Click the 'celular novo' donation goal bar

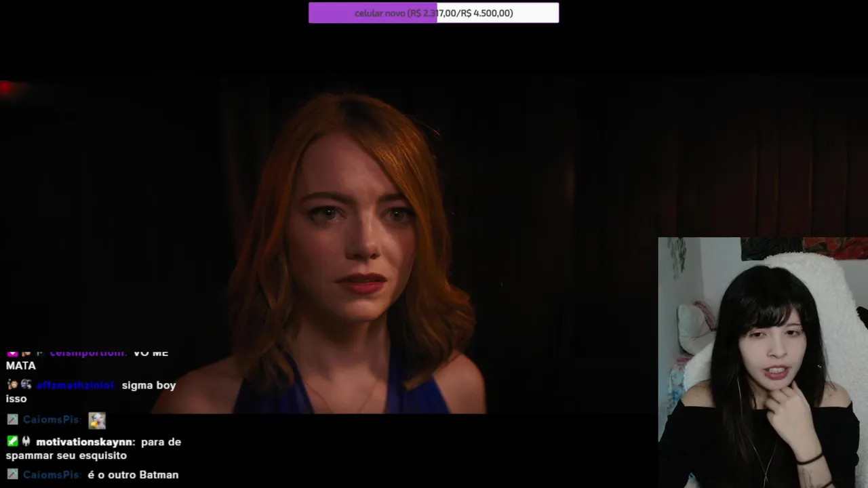[x=433, y=13]
